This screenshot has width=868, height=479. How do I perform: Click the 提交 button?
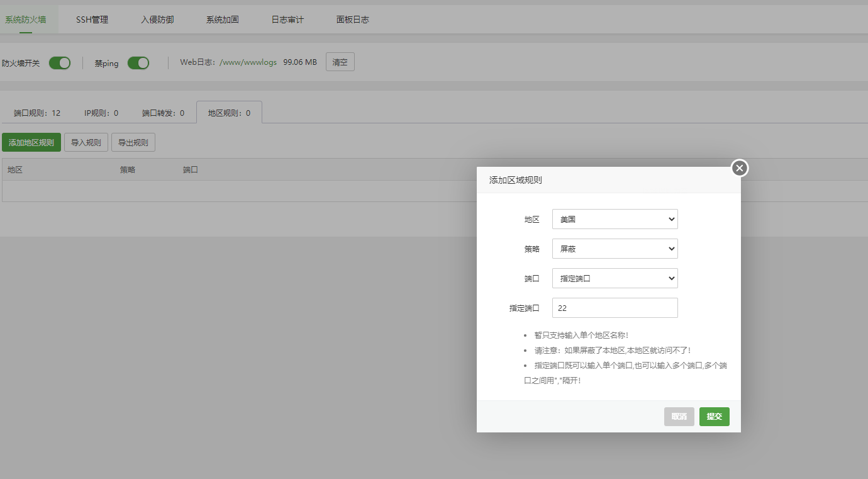click(x=715, y=417)
